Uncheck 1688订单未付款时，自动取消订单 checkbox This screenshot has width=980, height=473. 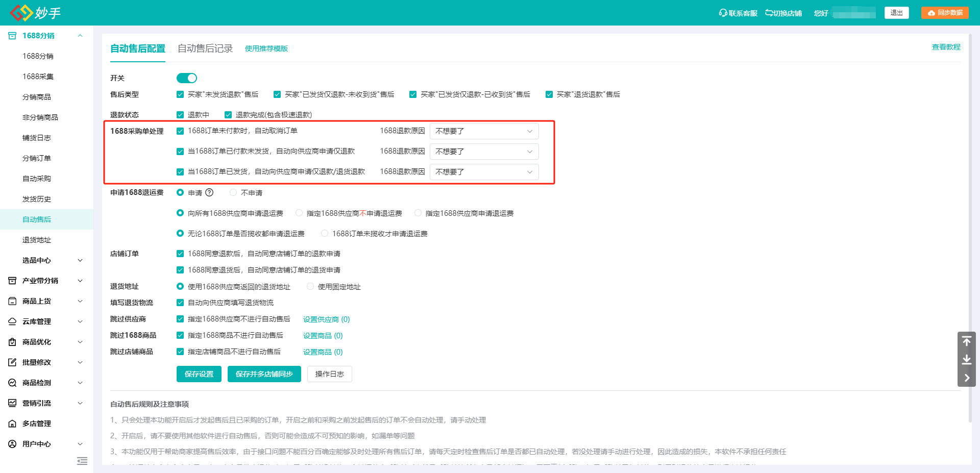click(180, 131)
